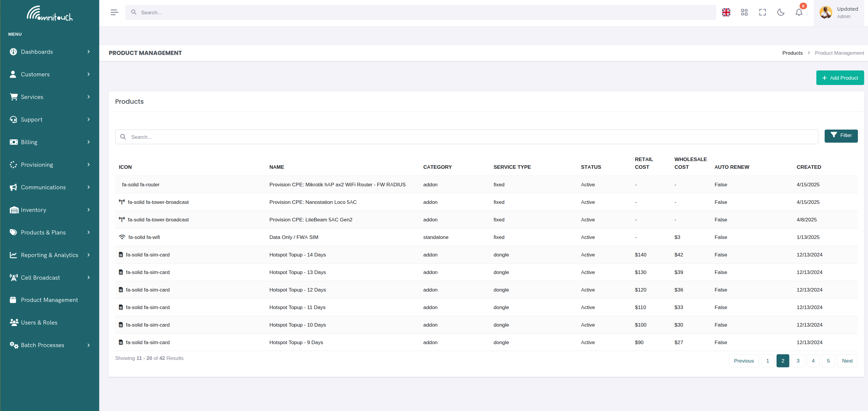This screenshot has height=411, width=868.
Task: Click the wifi icon next to Data Only SIM
Action: click(122, 237)
